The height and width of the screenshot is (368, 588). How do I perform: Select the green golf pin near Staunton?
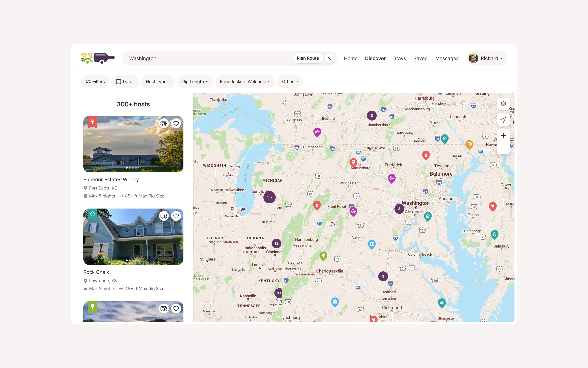click(323, 256)
